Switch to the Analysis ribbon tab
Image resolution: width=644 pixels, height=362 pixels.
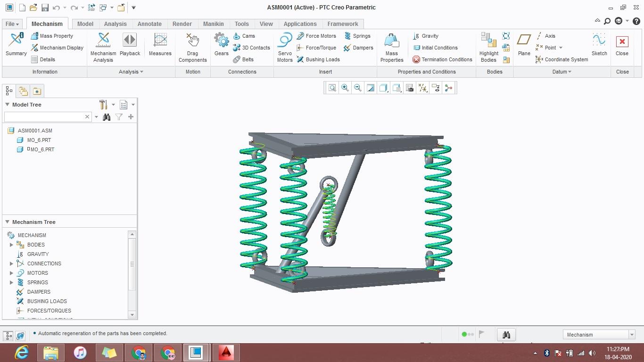pyautogui.click(x=115, y=24)
